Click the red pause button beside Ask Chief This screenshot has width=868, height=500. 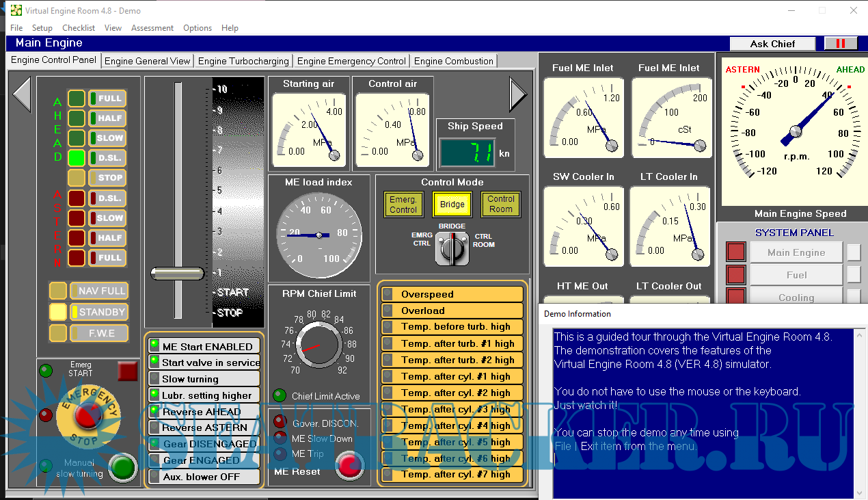click(x=840, y=44)
